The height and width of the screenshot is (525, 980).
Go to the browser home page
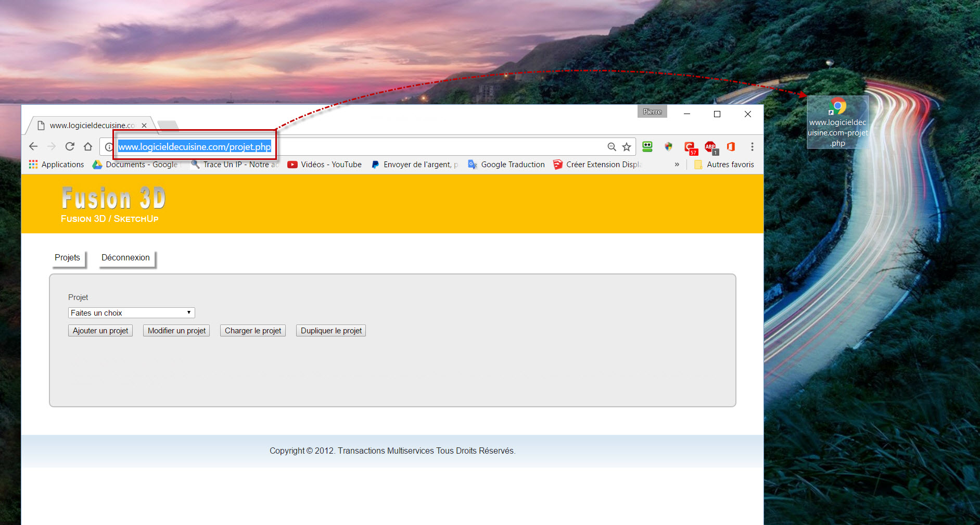point(88,147)
